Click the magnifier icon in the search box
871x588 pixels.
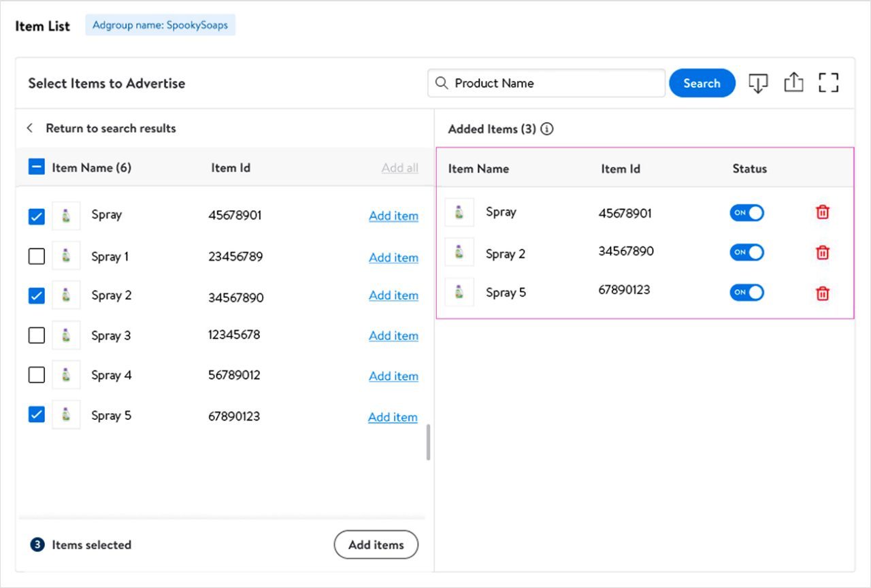pyautogui.click(x=441, y=82)
